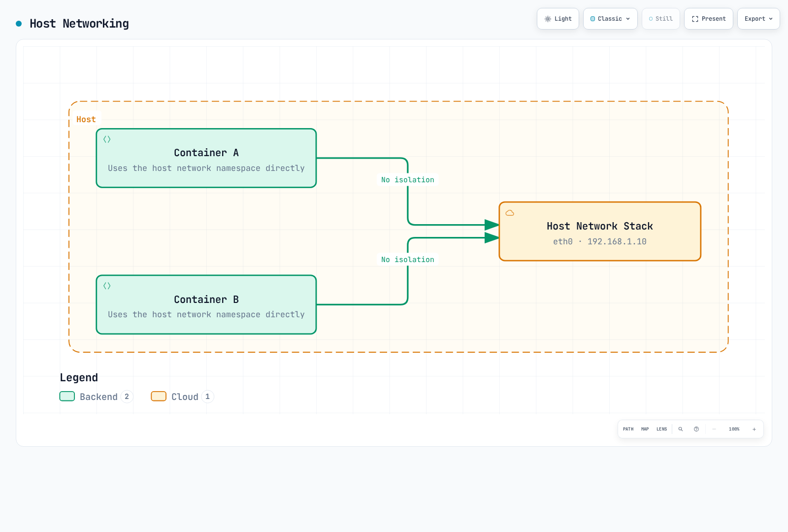This screenshot has width=788, height=532.
Task: Select the Host Network Stack node
Action: pos(600,232)
